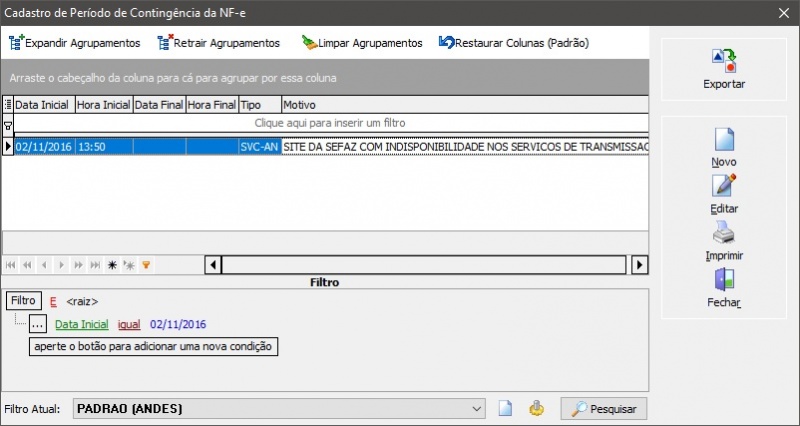Click the horizontal scrollbar track
Image resolution: width=800 pixels, height=426 pixels.
point(423,265)
